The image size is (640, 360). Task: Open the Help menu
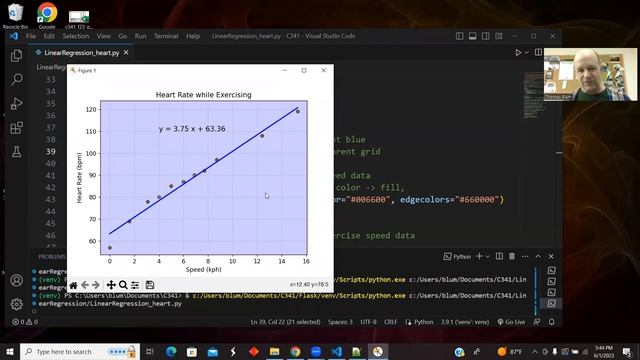pyautogui.click(x=193, y=36)
